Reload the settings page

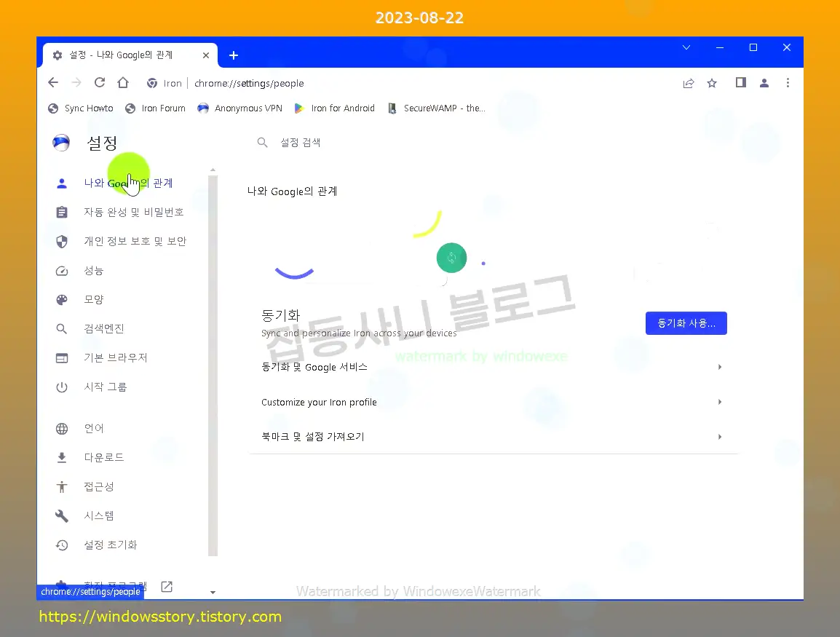[100, 82]
